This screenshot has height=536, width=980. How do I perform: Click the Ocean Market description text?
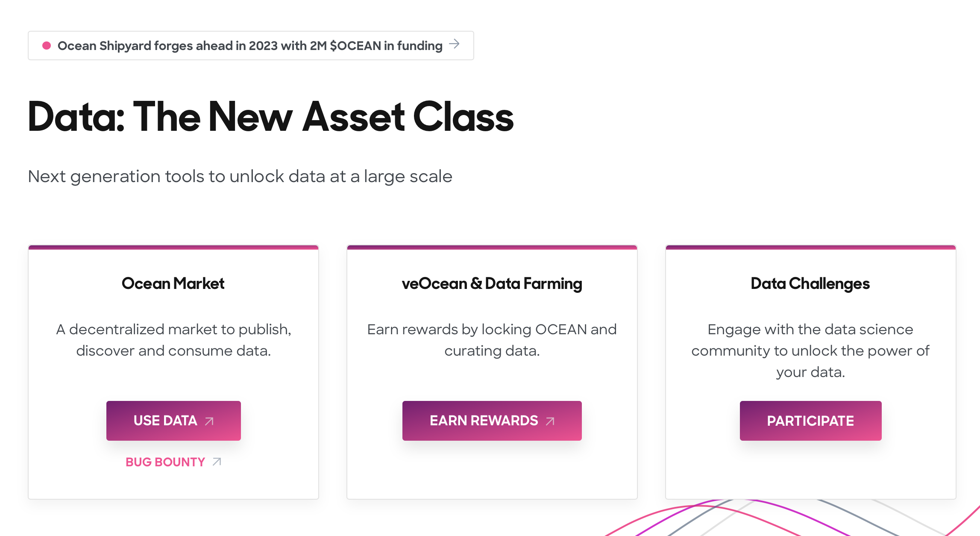(x=173, y=340)
